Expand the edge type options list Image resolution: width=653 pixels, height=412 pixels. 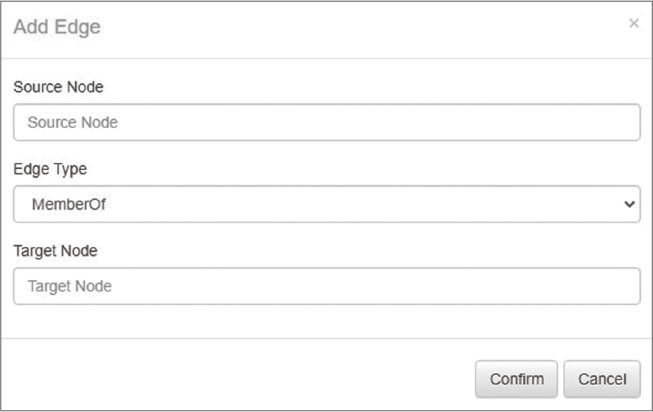click(x=326, y=204)
